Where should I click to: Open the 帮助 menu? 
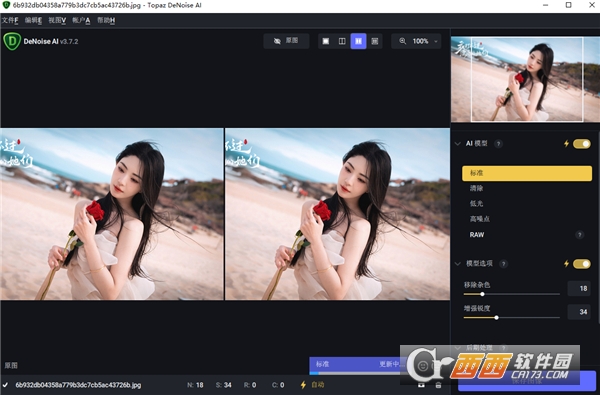(x=106, y=20)
